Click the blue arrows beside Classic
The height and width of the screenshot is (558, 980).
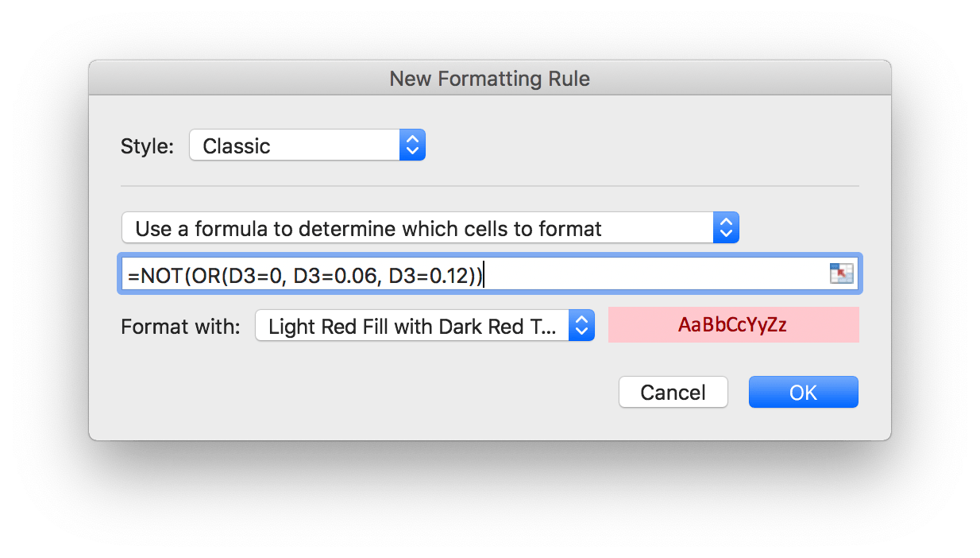tap(412, 145)
